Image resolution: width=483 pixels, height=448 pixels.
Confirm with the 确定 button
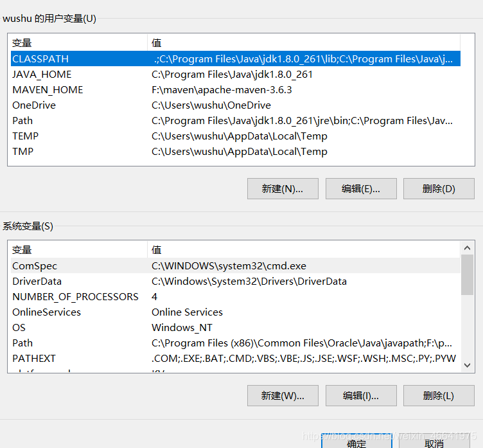point(356,442)
